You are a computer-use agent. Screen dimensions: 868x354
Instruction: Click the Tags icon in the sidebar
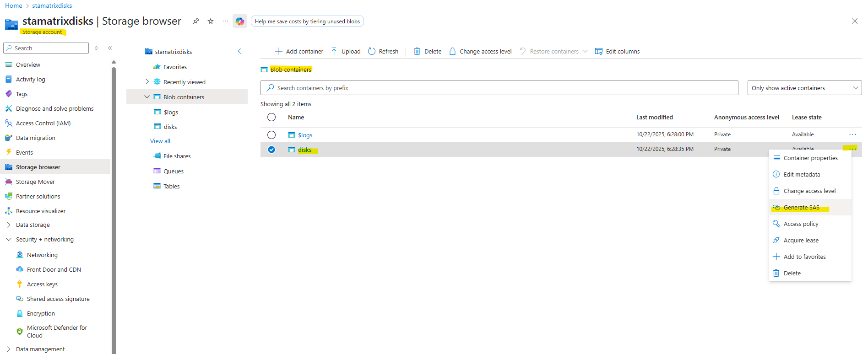click(x=9, y=94)
